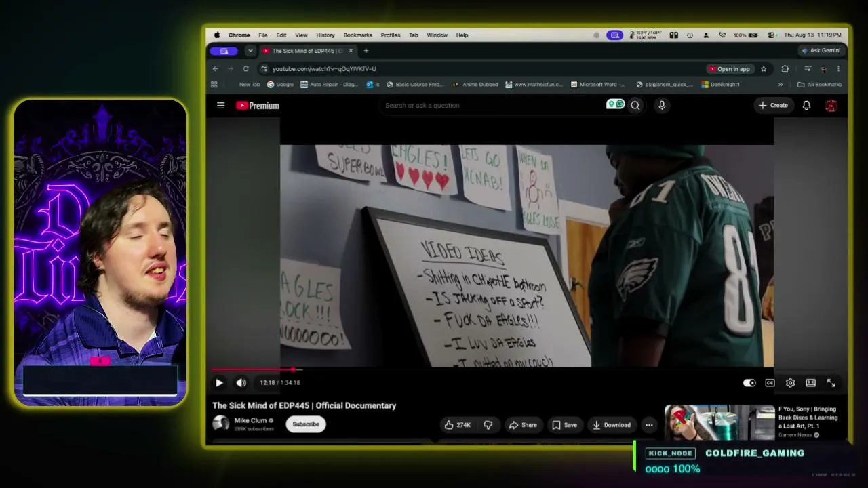Open Darkknight1 bookmark
Viewport: 868px width, 488px height.
[x=720, y=85]
